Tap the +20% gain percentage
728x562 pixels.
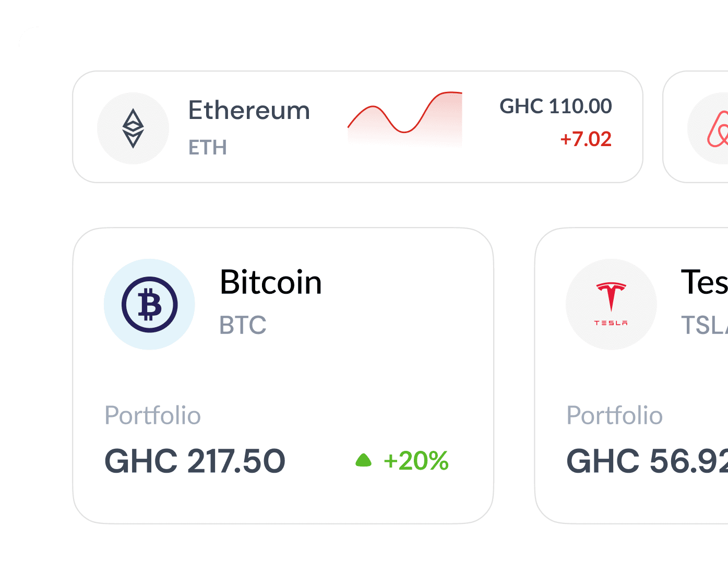click(x=416, y=461)
